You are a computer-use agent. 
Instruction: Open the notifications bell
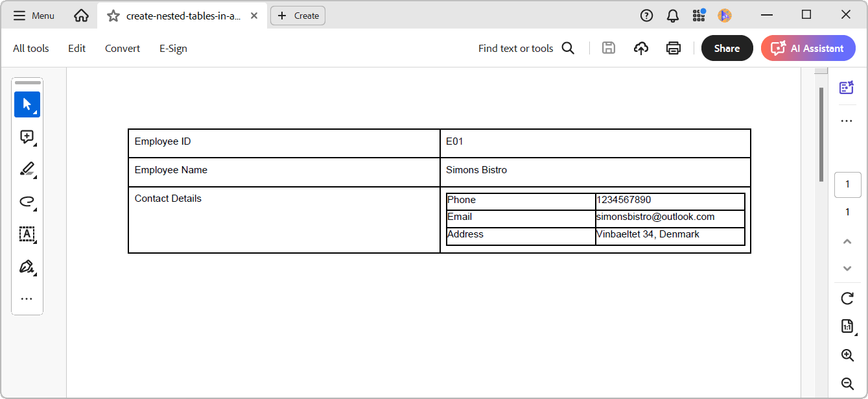(673, 16)
